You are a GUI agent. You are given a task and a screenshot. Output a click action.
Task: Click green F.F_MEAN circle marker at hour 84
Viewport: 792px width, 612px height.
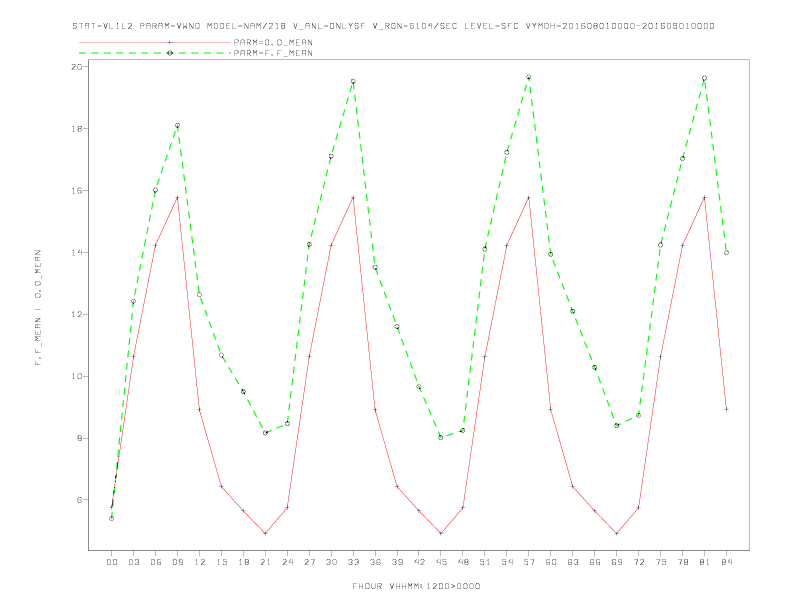pos(726,252)
